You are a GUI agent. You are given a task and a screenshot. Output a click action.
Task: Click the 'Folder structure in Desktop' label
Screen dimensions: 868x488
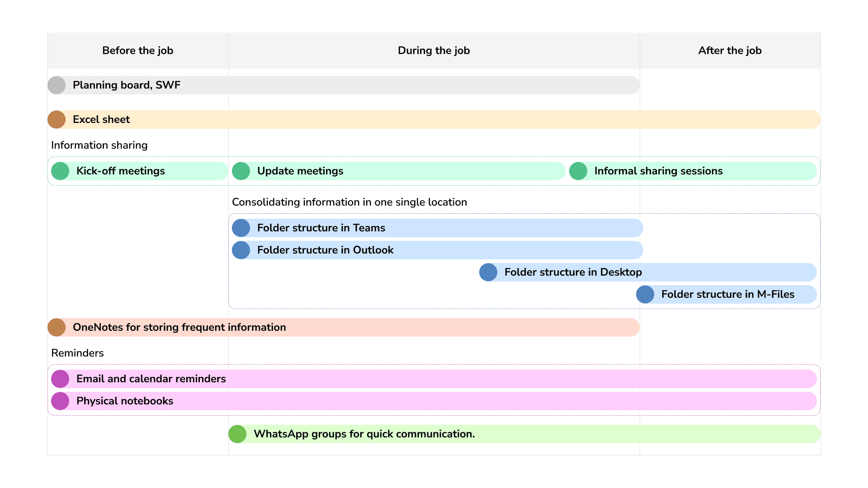(573, 272)
